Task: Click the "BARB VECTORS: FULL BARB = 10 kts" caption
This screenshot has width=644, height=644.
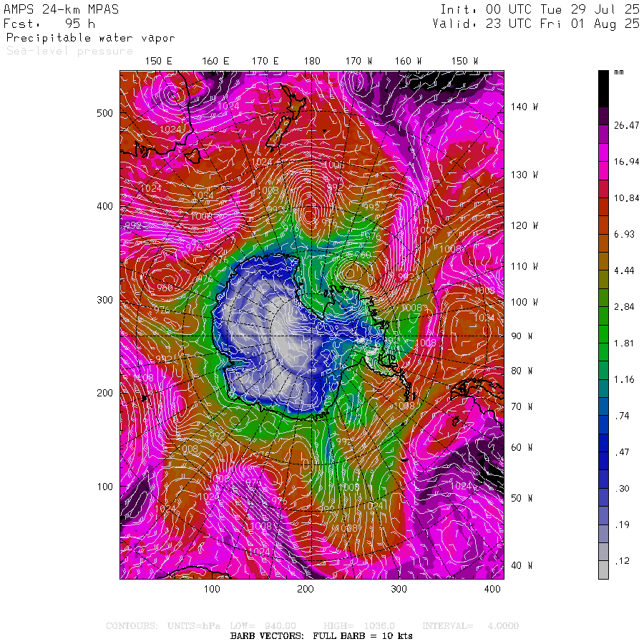Action: coord(321,636)
